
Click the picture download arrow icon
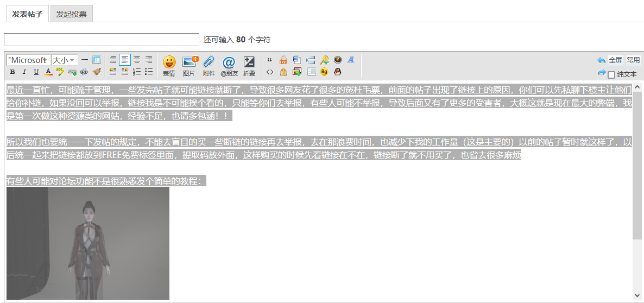pos(297,72)
